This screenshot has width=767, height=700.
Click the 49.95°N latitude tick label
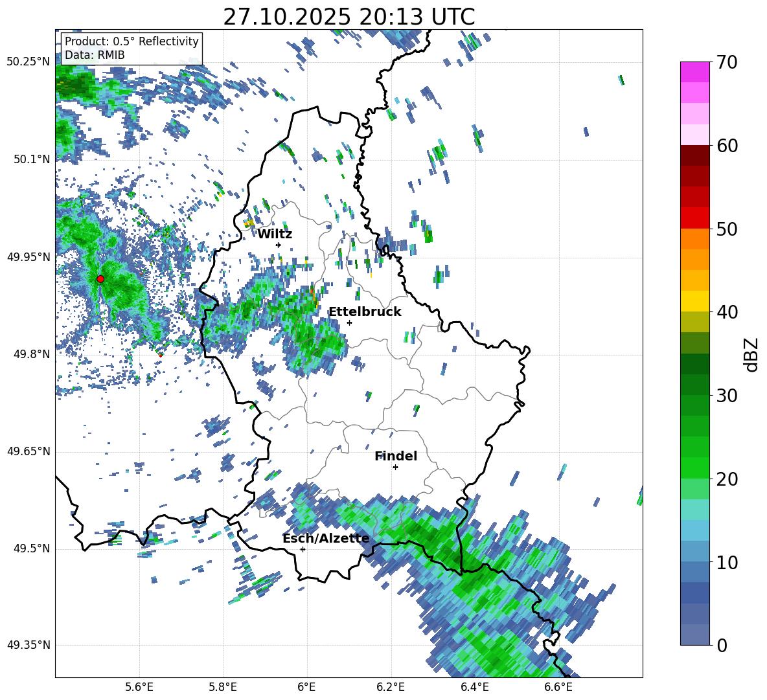[x=29, y=256]
